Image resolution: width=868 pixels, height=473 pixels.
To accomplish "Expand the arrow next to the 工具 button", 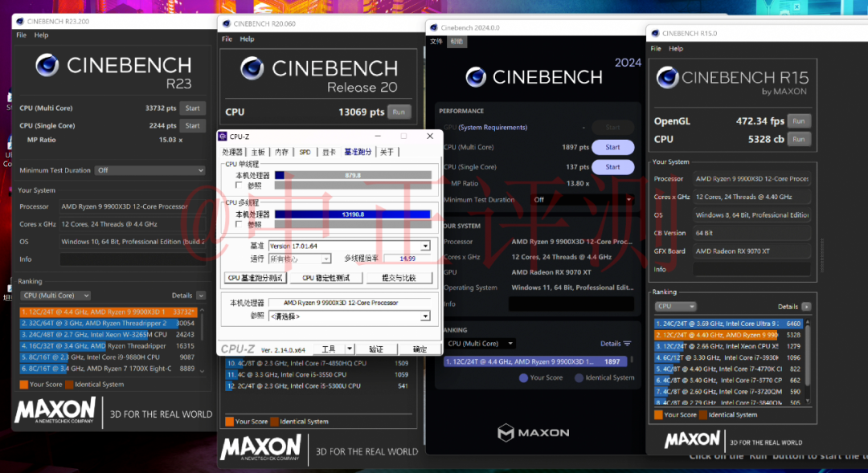I will (350, 349).
